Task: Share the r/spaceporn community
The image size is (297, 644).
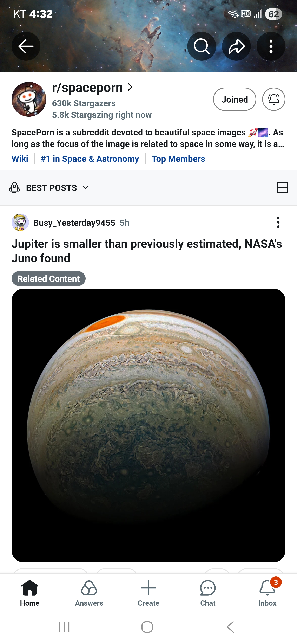Action: pyautogui.click(x=236, y=46)
